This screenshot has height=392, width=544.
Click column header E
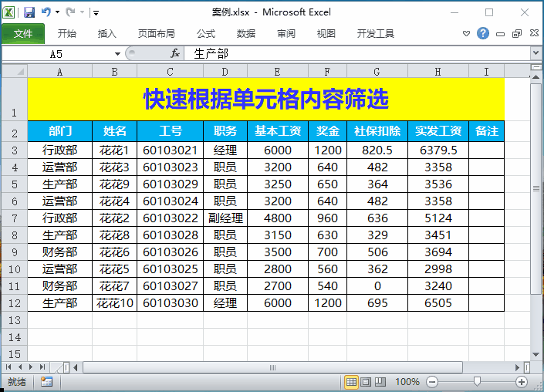click(277, 71)
